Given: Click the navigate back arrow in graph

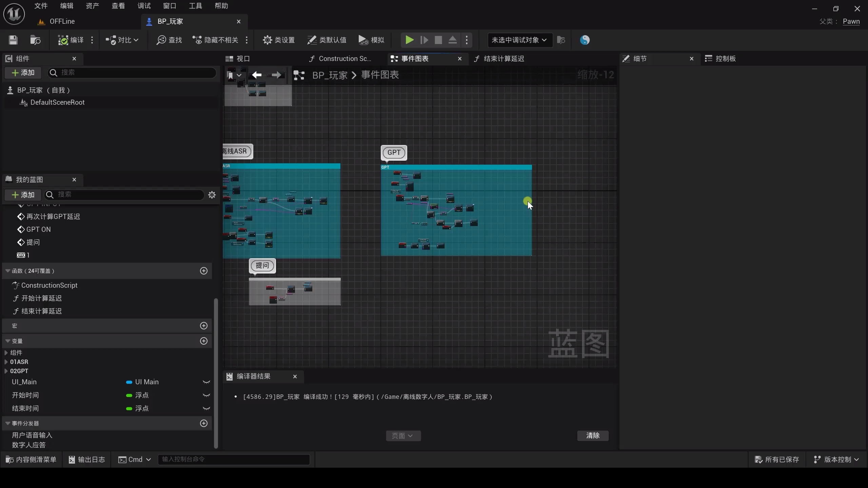Looking at the screenshot, I should tap(257, 75).
